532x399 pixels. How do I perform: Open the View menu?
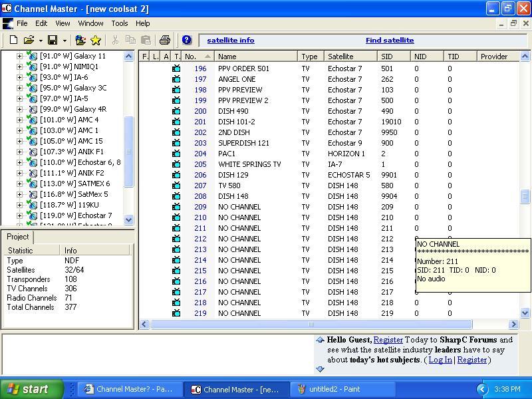(63, 23)
